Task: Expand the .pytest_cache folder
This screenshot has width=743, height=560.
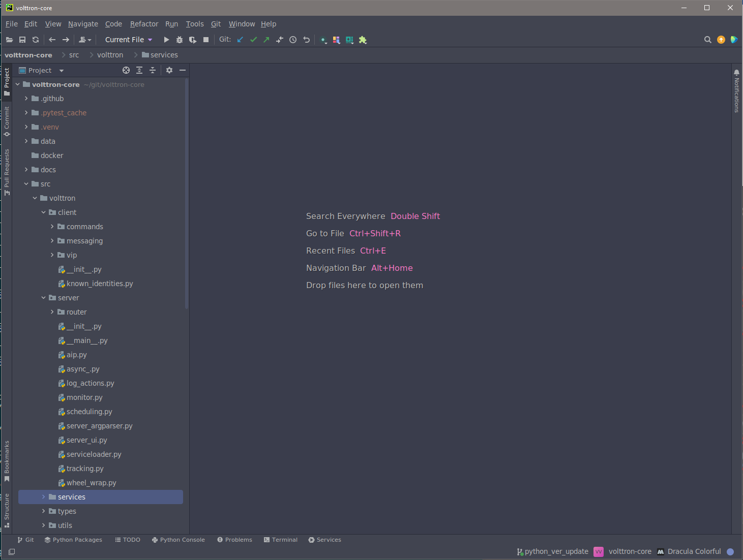Action: click(26, 113)
